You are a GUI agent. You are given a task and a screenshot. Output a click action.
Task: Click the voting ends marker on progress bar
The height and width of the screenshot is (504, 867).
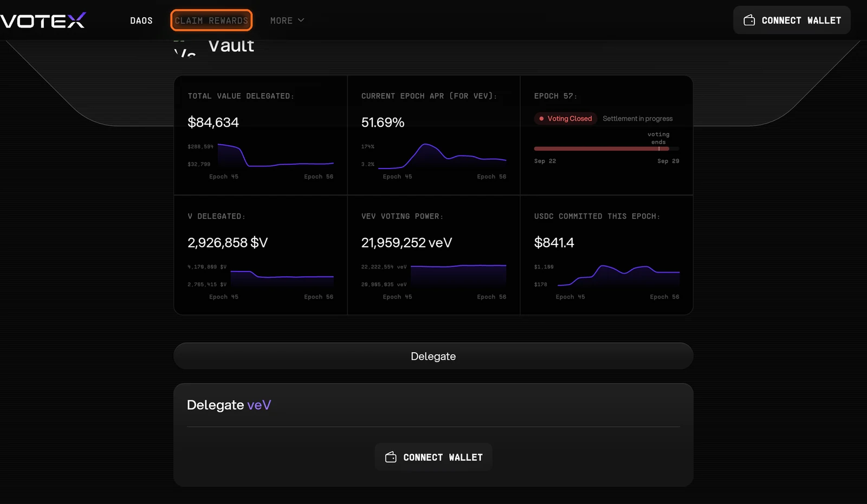(659, 148)
